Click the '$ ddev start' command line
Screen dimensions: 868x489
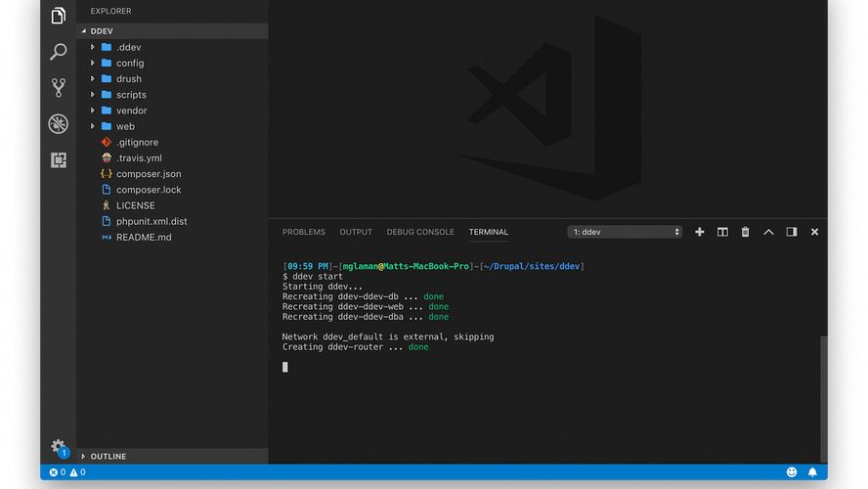tap(313, 277)
